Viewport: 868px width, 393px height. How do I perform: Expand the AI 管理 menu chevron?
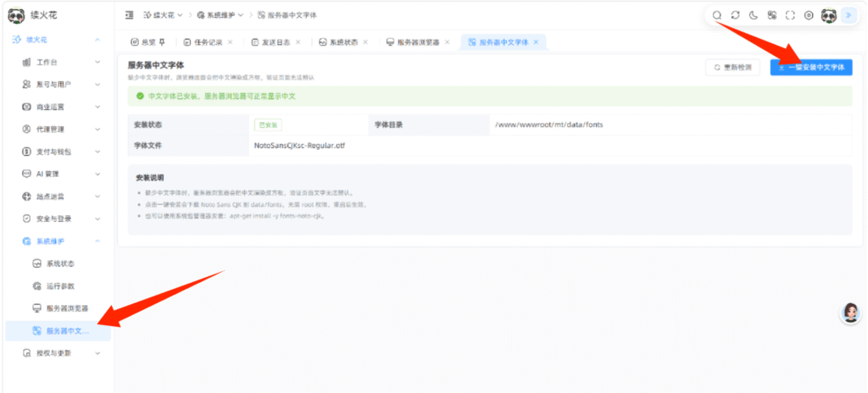pyautogui.click(x=97, y=174)
